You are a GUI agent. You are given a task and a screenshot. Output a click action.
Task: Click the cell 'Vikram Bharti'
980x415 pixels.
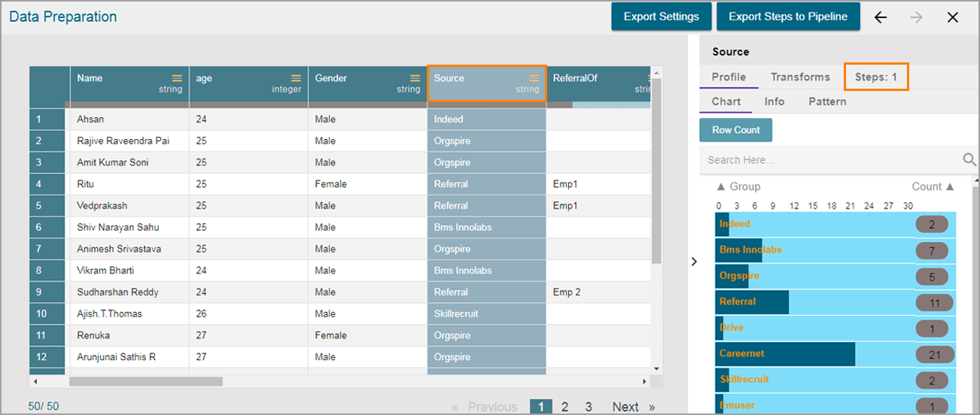tap(129, 271)
